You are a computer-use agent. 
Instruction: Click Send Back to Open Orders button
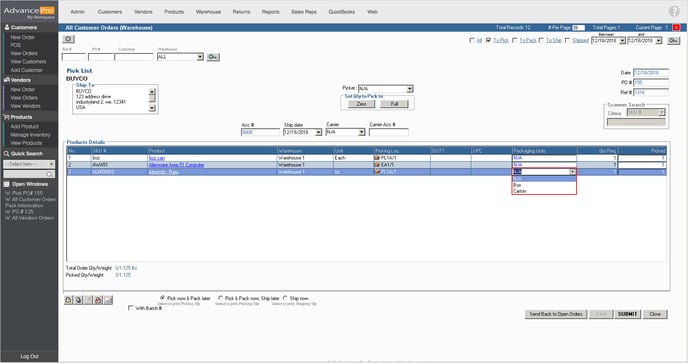pos(556,314)
